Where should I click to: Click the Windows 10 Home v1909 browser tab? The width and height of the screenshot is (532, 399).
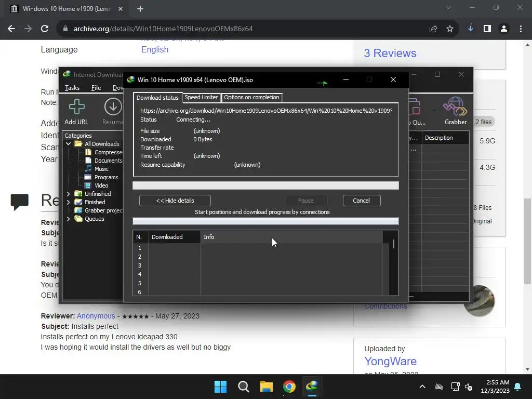(66, 9)
